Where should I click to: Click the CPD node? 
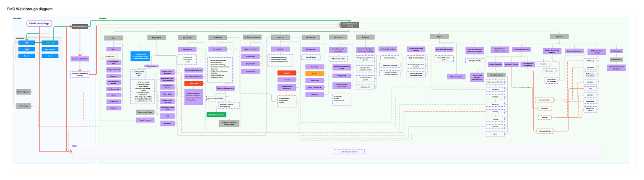click(168, 116)
